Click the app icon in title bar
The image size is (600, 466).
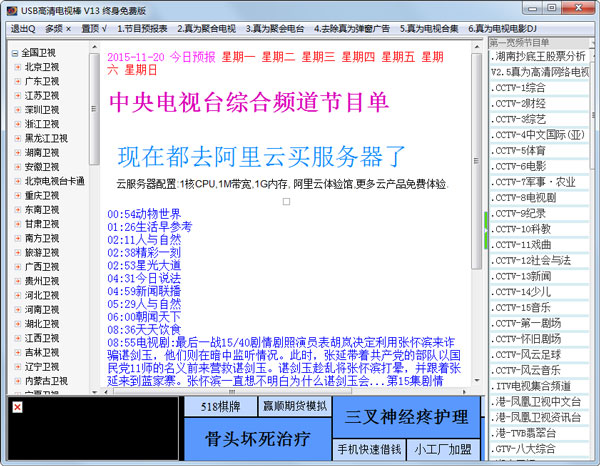pos(12,10)
